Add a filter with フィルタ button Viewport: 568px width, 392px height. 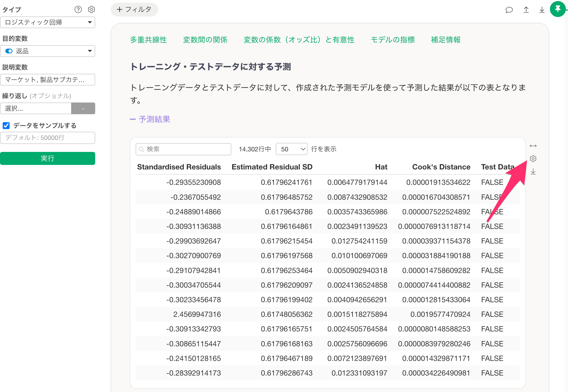134,10
